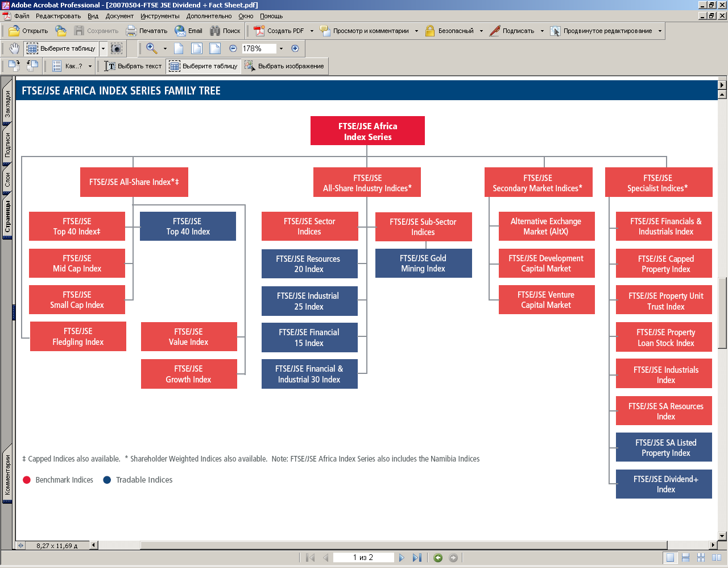Click the Подписать pen button

[x=512, y=31]
